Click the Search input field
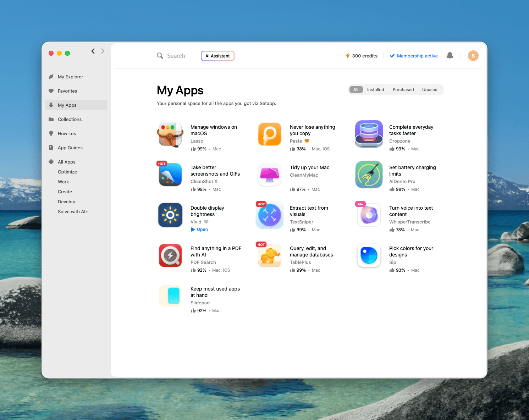The height and width of the screenshot is (420, 529). [176, 56]
